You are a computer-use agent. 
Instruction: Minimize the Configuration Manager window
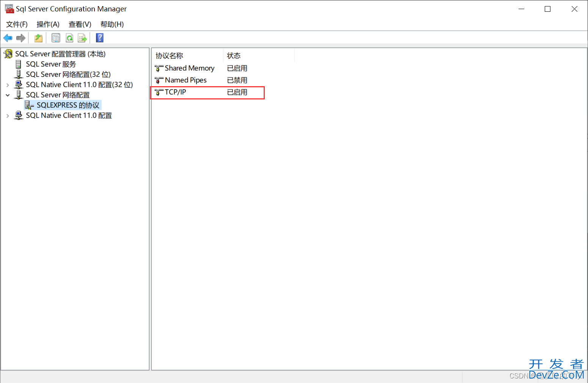521,9
